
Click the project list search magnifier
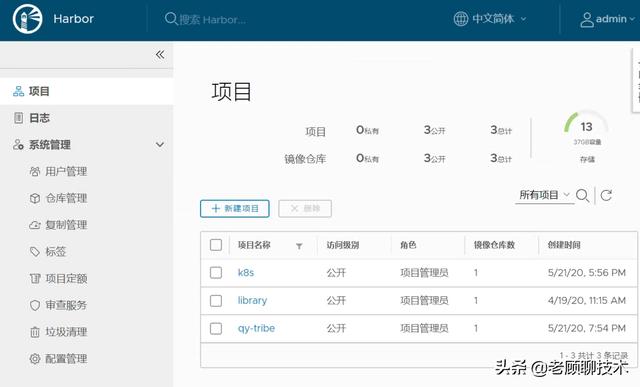(x=582, y=196)
